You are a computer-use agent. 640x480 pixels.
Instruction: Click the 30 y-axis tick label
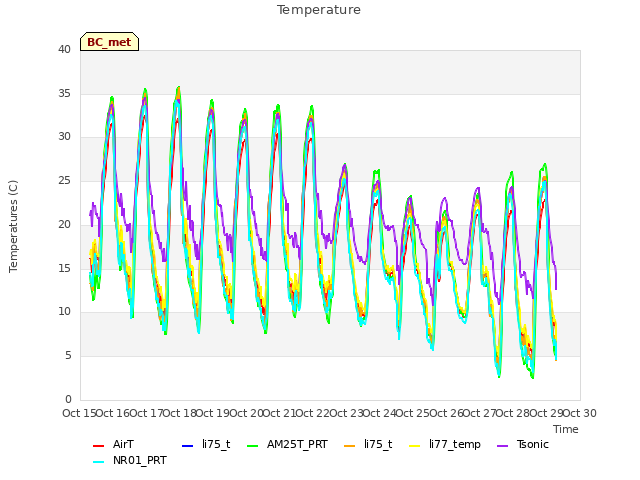click(64, 137)
